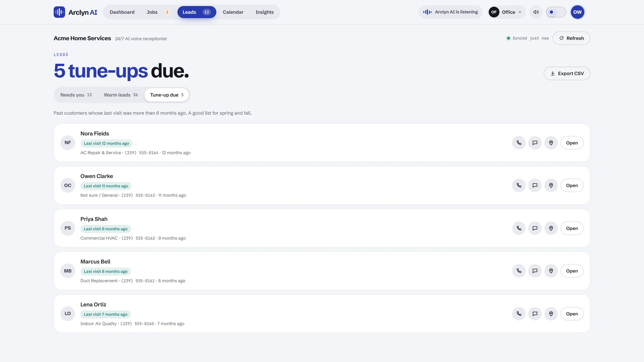The height and width of the screenshot is (362, 644).
Task: Open Marcus Bell lead
Action: coord(572,271)
